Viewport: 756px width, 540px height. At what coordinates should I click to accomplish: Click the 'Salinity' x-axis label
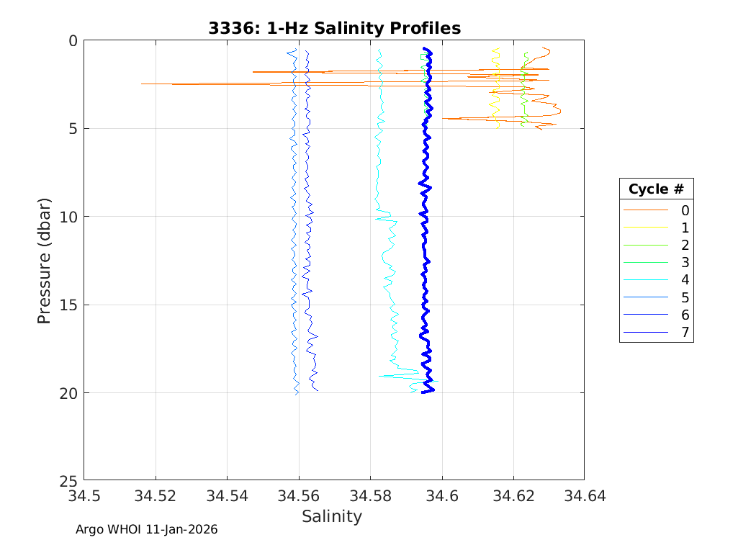click(331, 516)
